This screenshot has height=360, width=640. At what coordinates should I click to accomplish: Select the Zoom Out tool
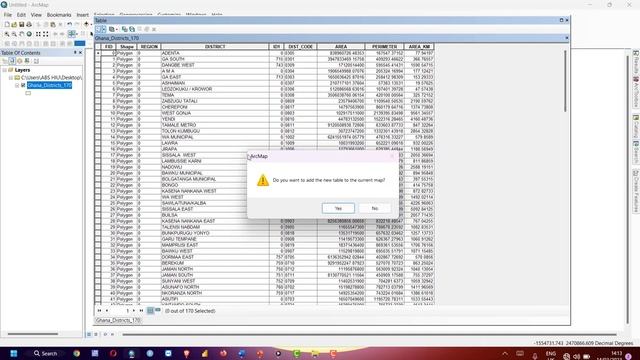coord(14,34)
